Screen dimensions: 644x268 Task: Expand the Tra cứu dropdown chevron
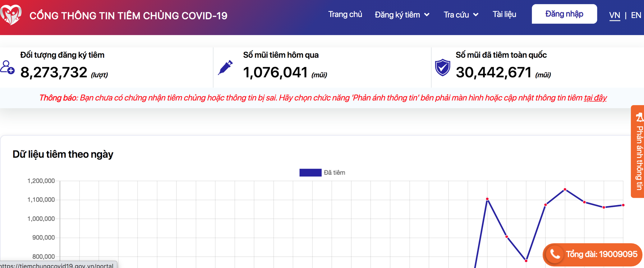476,15
